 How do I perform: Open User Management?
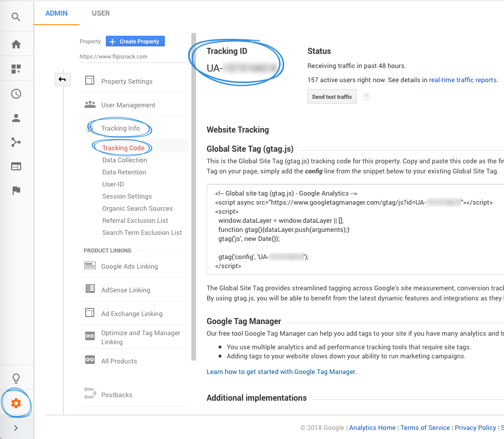point(128,105)
